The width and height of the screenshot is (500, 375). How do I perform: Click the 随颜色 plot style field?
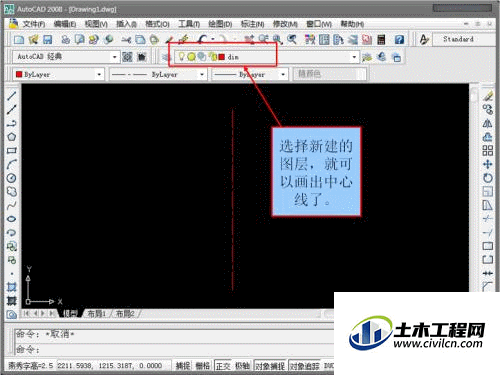coord(329,74)
